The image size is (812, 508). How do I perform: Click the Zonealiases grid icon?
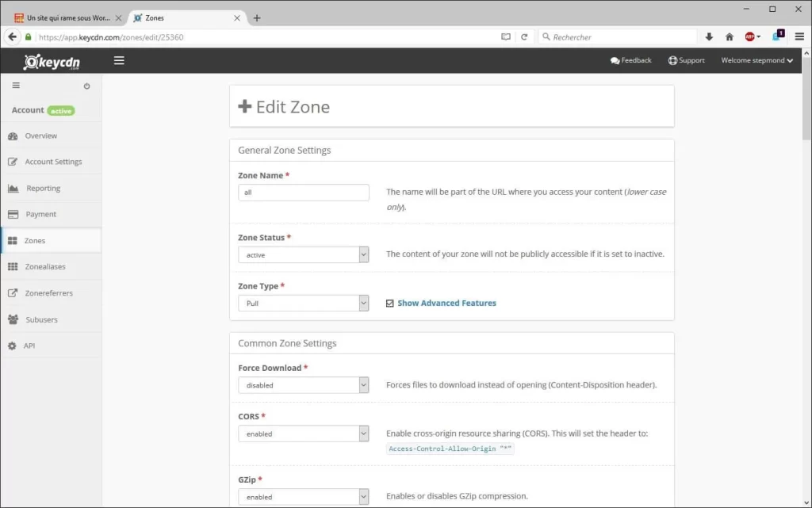point(13,266)
